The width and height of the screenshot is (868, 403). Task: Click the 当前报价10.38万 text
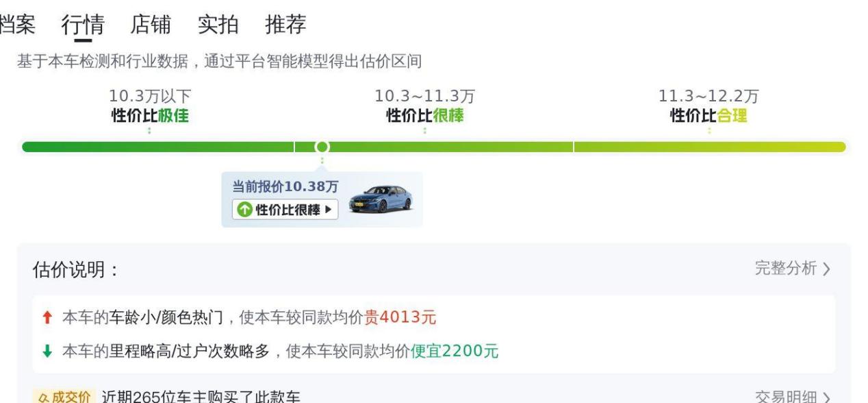pos(285,187)
